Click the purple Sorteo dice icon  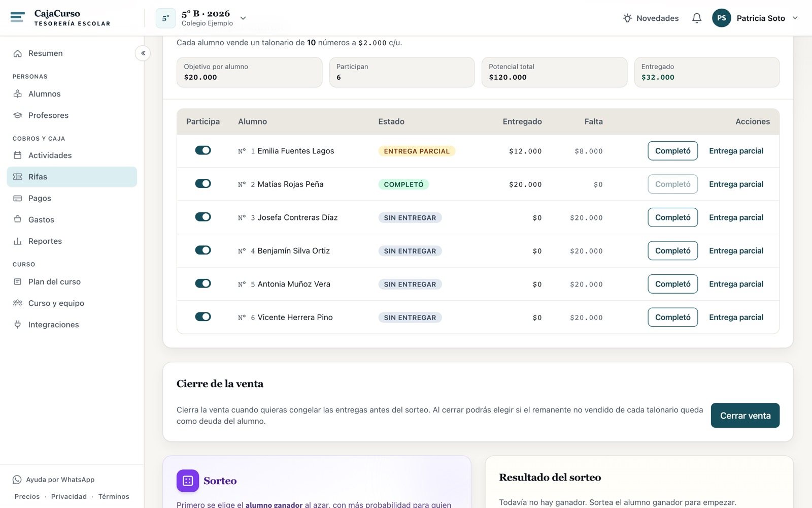[188, 481]
